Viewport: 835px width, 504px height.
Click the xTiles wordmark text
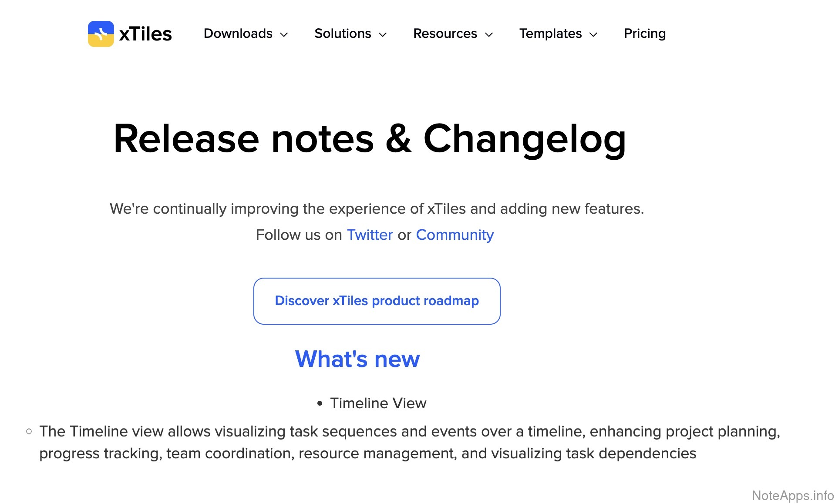[x=145, y=34]
